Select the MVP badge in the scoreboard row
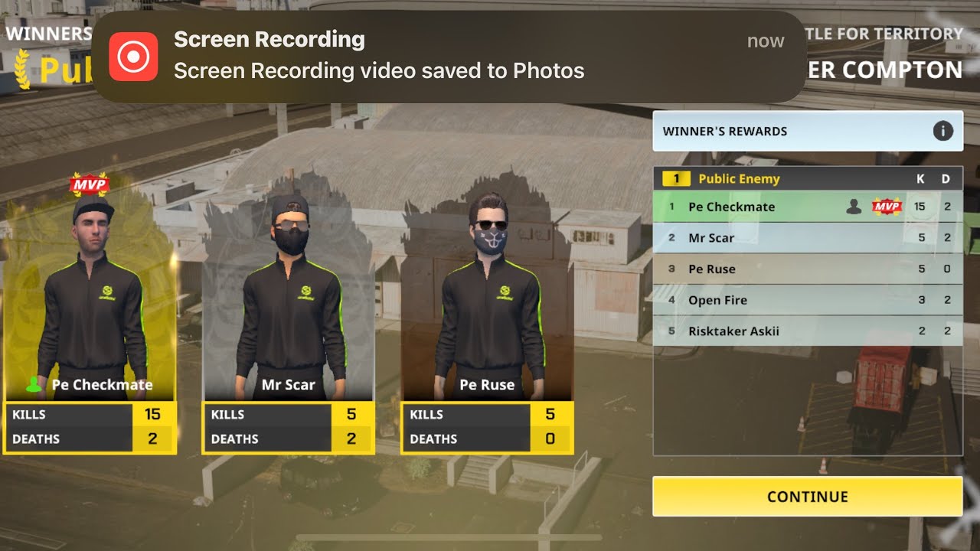 click(887, 207)
